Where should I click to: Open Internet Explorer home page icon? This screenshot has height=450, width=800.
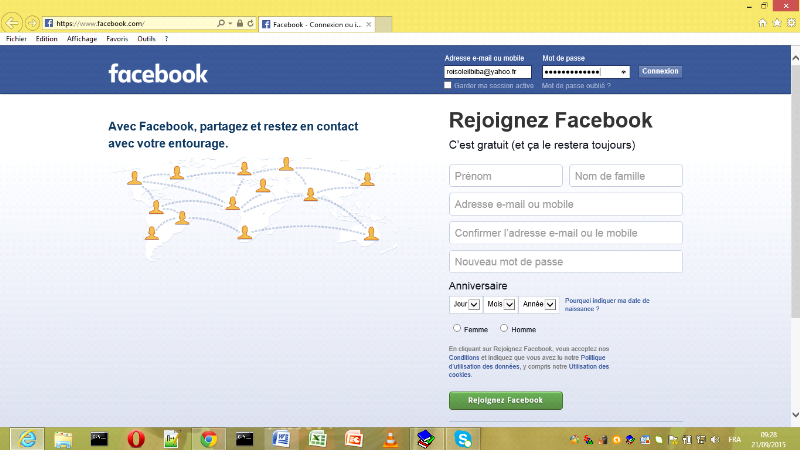(x=763, y=22)
